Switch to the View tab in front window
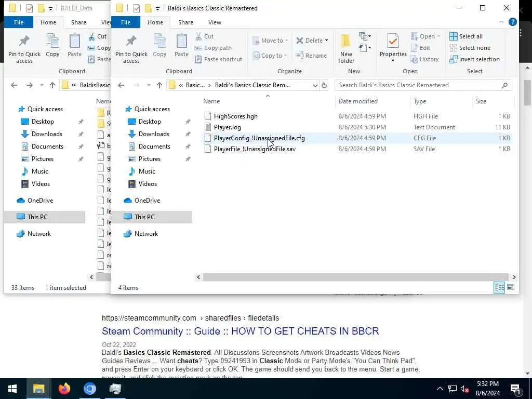This screenshot has height=399, width=532. point(215,22)
